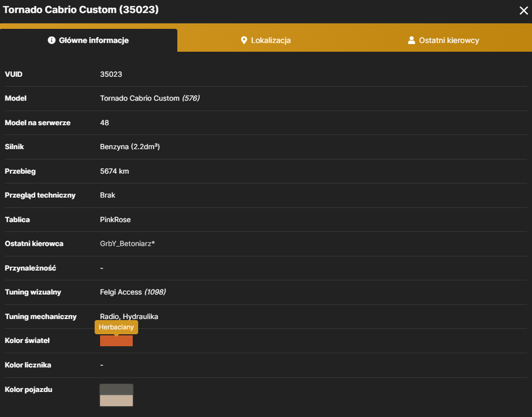Click the Przynależność row label
The image size is (532, 417).
point(30,268)
